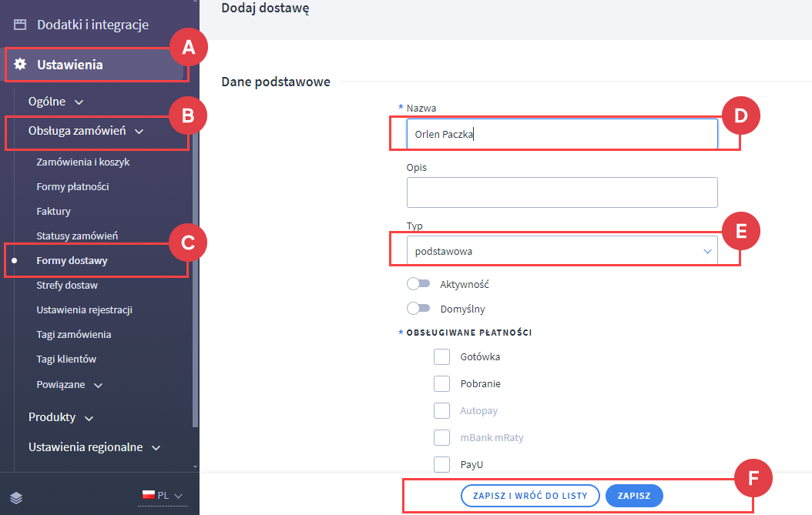Expand the Ogólne settings section
The image size is (812, 515).
click(56, 101)
